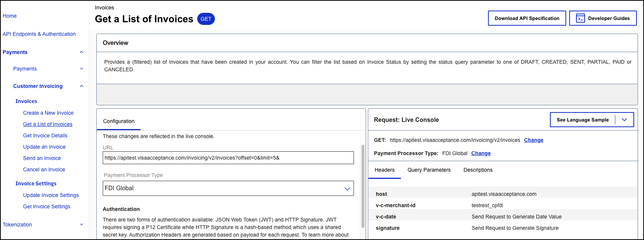The height and width of the screenshot is (240, 644).
Task: Click the Invoice Settings sidebar heading
Action: 36,183
